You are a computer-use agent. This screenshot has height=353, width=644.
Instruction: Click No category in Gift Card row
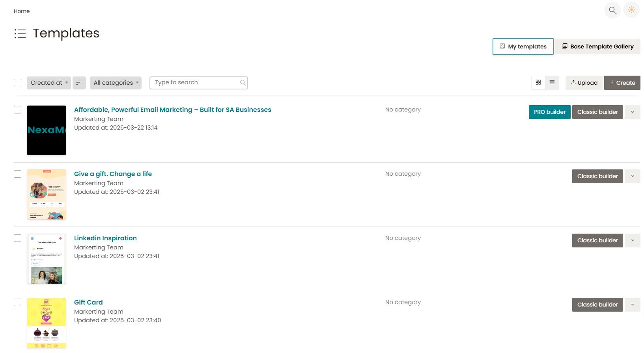click(x=403, y=302)
